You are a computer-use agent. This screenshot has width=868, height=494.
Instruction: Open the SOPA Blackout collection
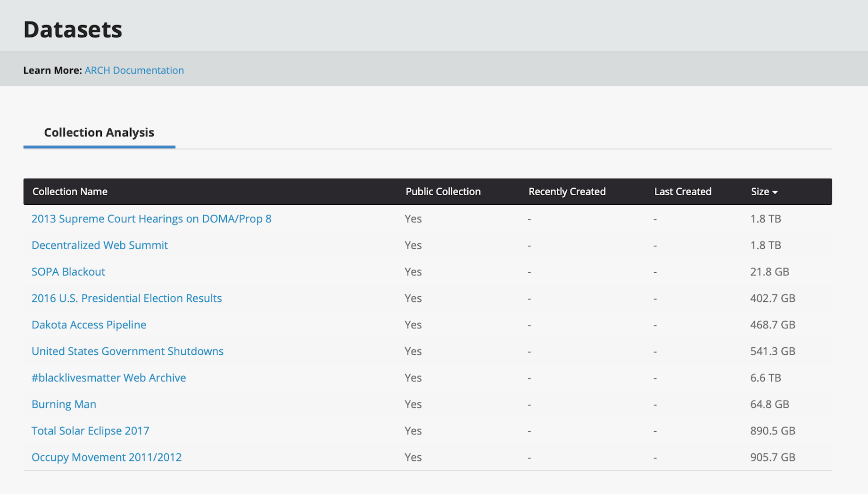pos(68,272)
